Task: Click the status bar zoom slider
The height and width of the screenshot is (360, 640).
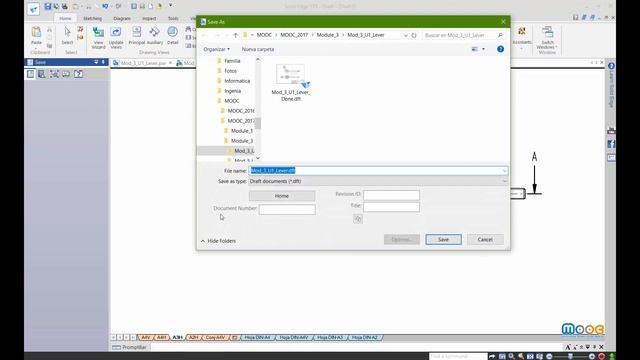Action: [x=570, y=356]
